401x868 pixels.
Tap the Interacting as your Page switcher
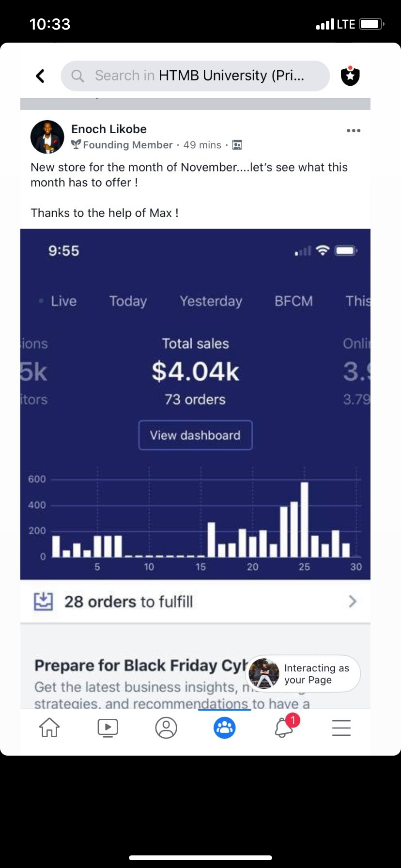(303, 674)
